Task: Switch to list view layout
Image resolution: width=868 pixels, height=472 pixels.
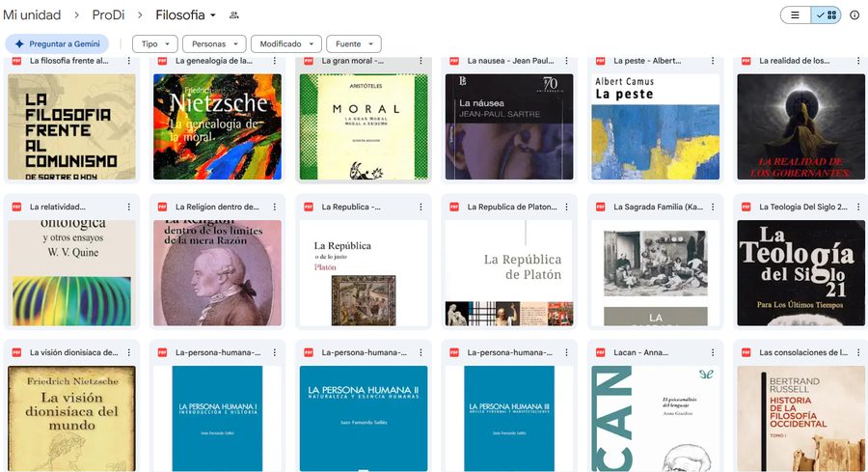Action: click(x=796, y=14)
